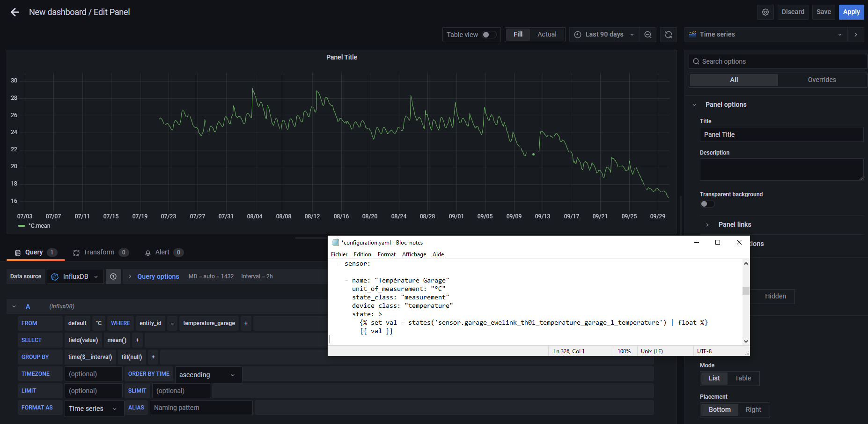Expand the visualization picker side arrow
Viewport: 868px width, 424px height.
coord(856,35)
